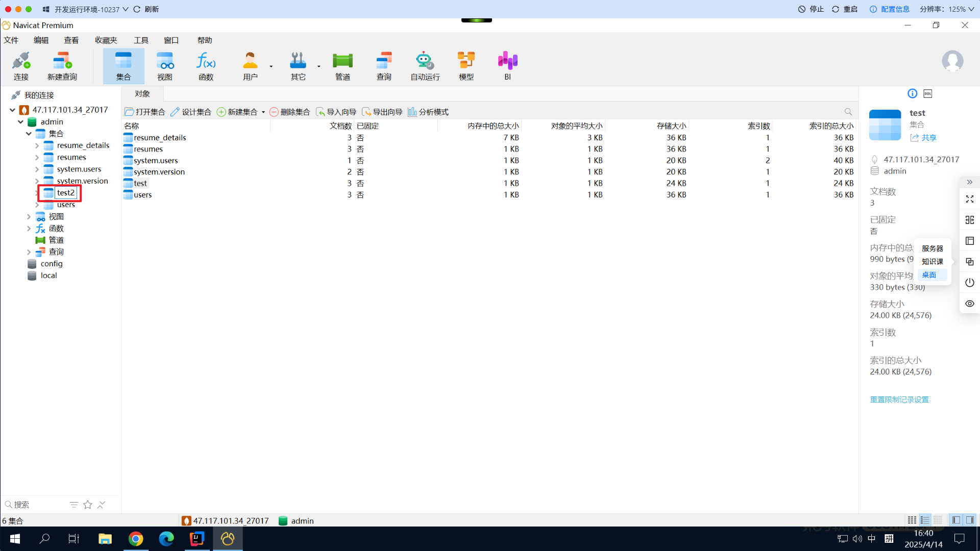The image size is (980, 551).
Task: Click the fullscreen icon in side strip
Action: coord(970,199)
